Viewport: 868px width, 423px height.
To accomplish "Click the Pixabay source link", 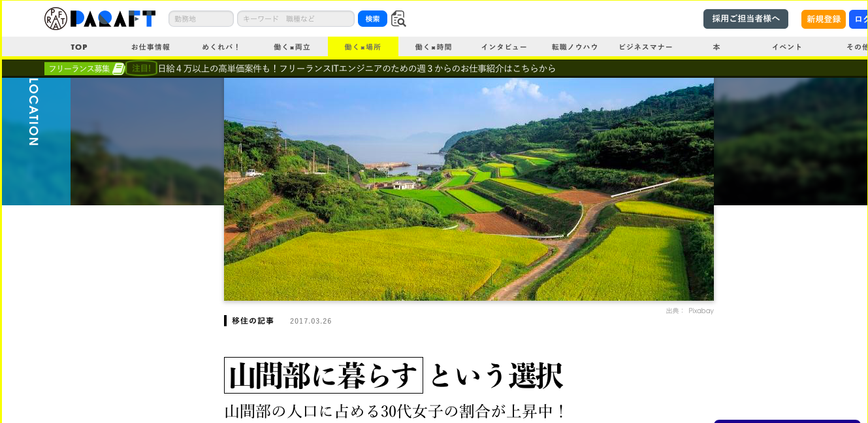I will pyautogui.click(x=701, y=311).
